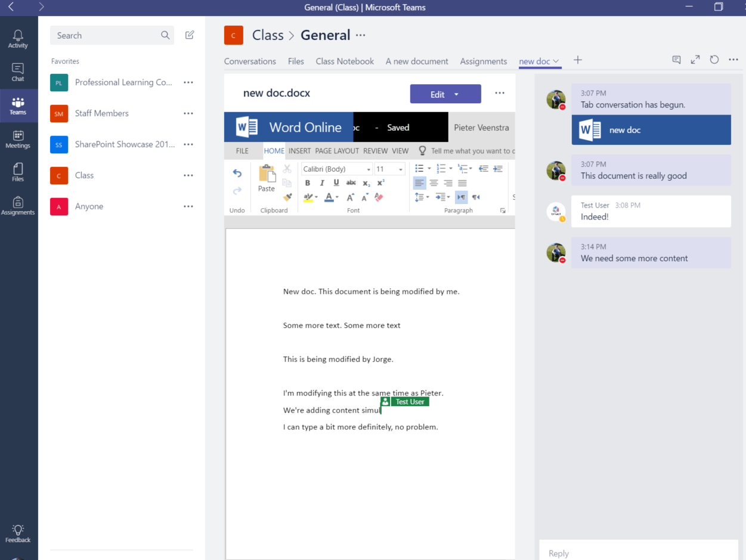Open the PAGE LAYOUT ribbon tab
The image size is (746, 560).
tap(337, 151)
